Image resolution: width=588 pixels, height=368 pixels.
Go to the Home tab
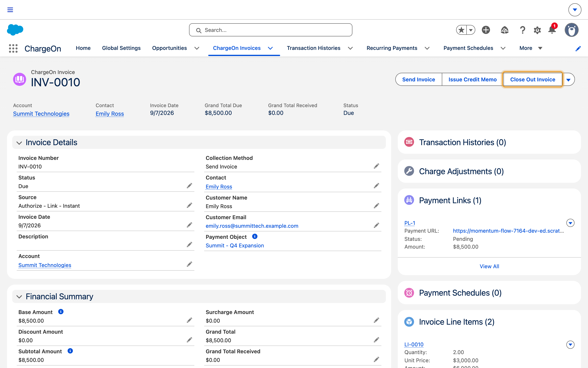(x=83, y=48)
